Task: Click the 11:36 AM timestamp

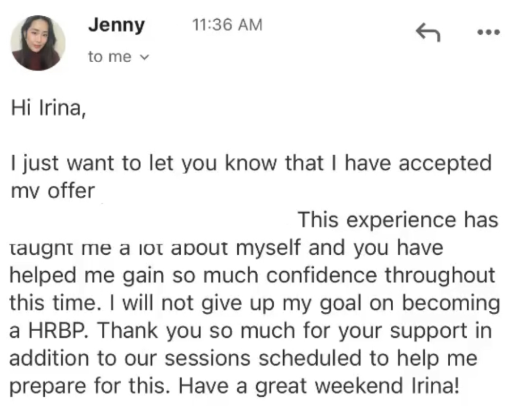Action: 227,25
